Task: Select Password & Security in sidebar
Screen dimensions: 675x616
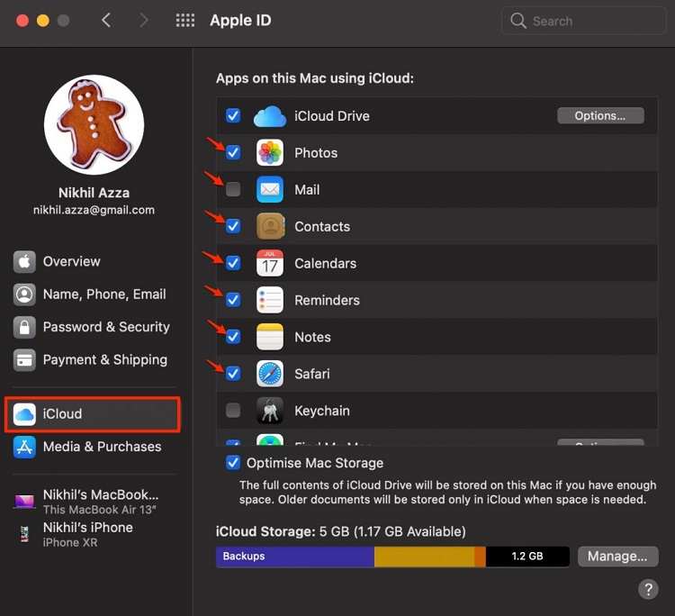Action: click(x=105, y=327)
